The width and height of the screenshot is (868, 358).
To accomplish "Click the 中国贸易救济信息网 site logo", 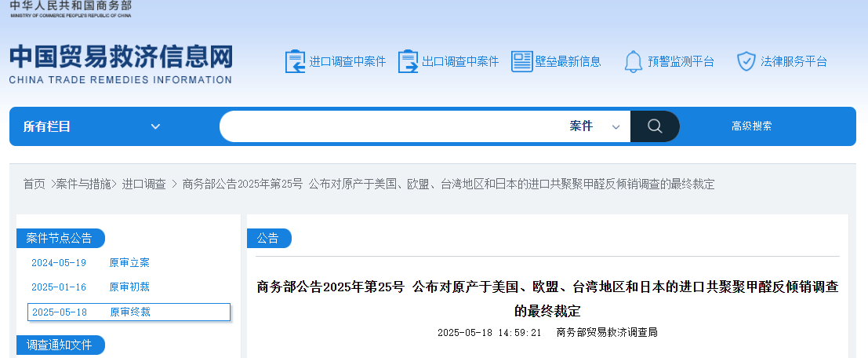I will (x=121, y=64).
